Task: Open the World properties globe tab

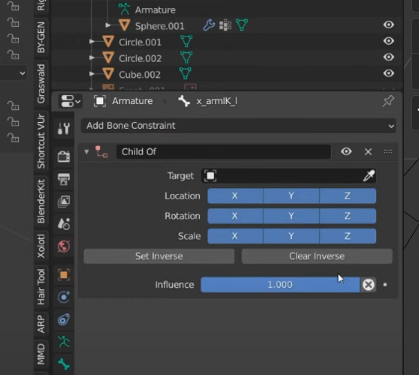Action: (x=63, y=247)
